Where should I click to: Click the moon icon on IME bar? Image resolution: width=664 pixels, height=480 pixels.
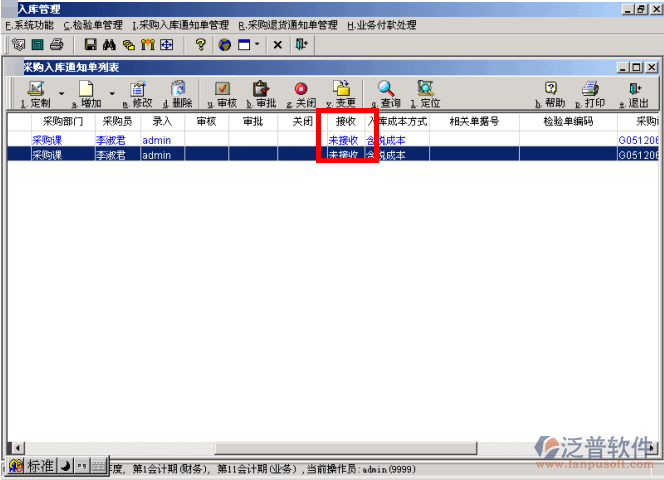click(65, 466)
